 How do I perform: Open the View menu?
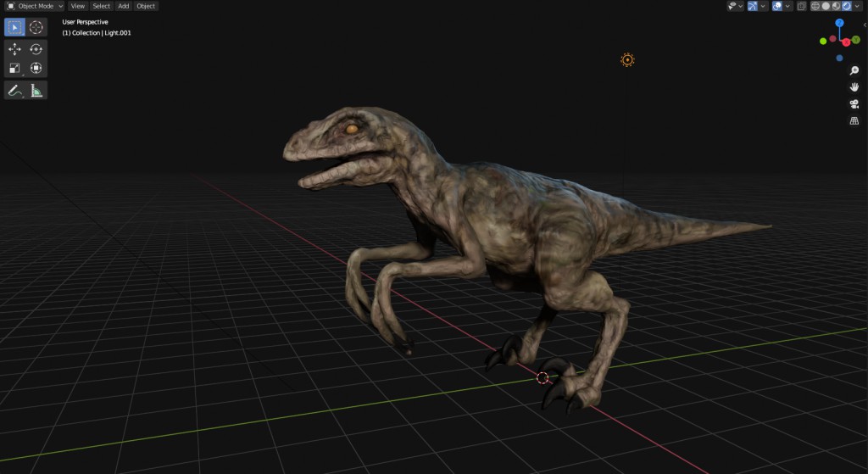(77, 6)
